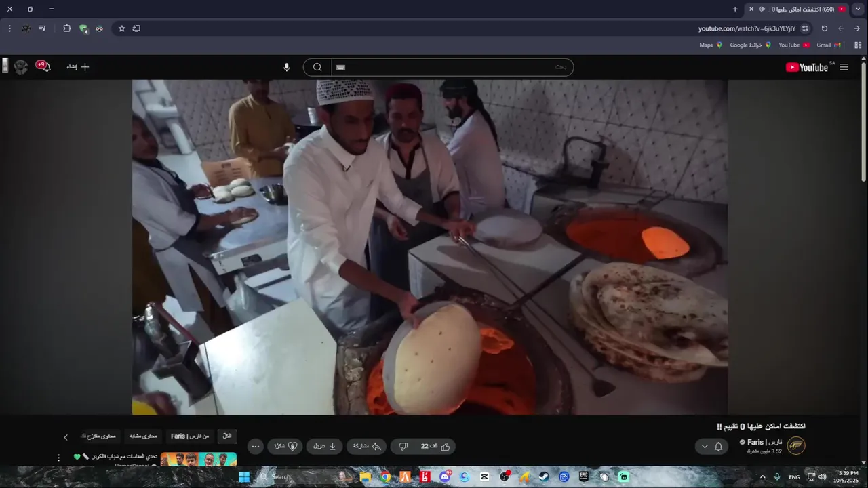868x488 pixels.
Task: Open the tab search dropdown chevron
Action: pos(858,9)
